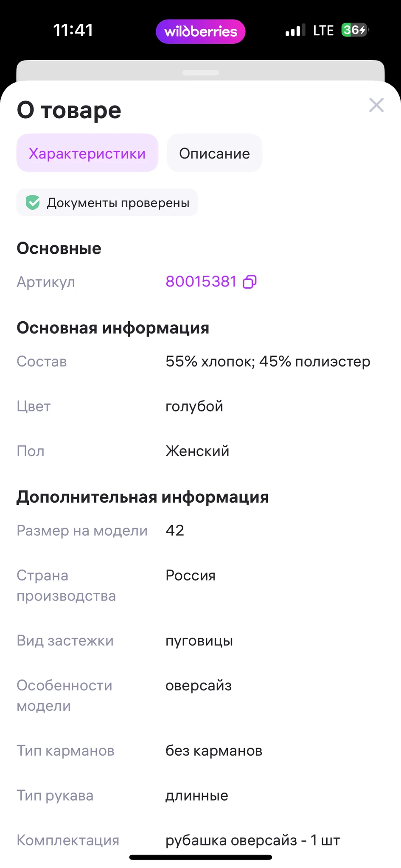Copy the article number via copy icon

(250, 282)
